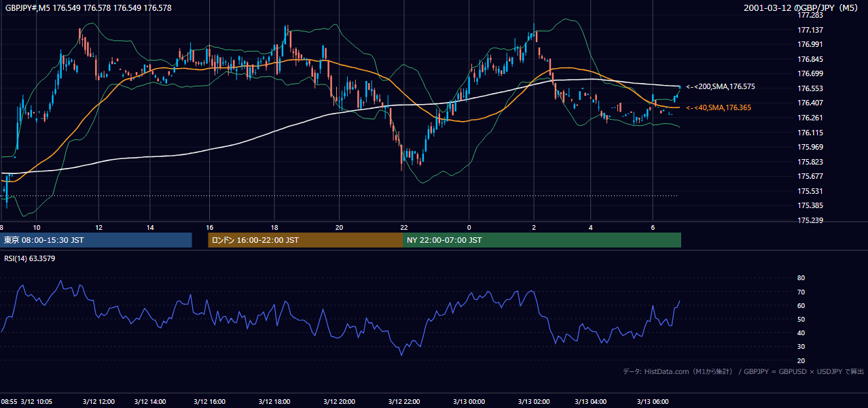This screenshot has width=868, height=408.
Task: Click price level 175.385 on axis
Action: pyautogui.click(x=810, y=205)
